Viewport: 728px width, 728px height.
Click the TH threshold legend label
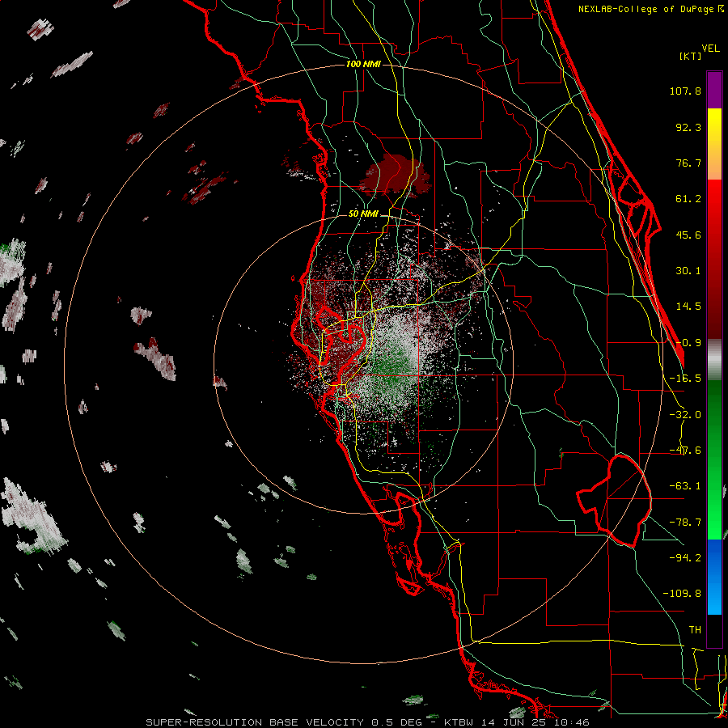tap(695, 629)
